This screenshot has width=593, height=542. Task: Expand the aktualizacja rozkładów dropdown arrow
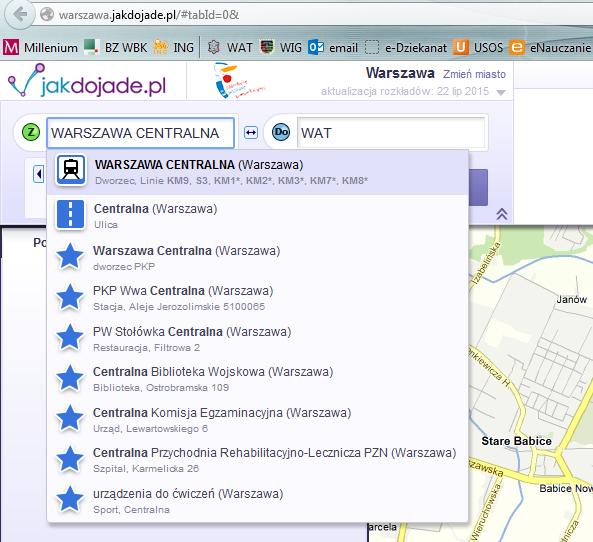point(501,92)
